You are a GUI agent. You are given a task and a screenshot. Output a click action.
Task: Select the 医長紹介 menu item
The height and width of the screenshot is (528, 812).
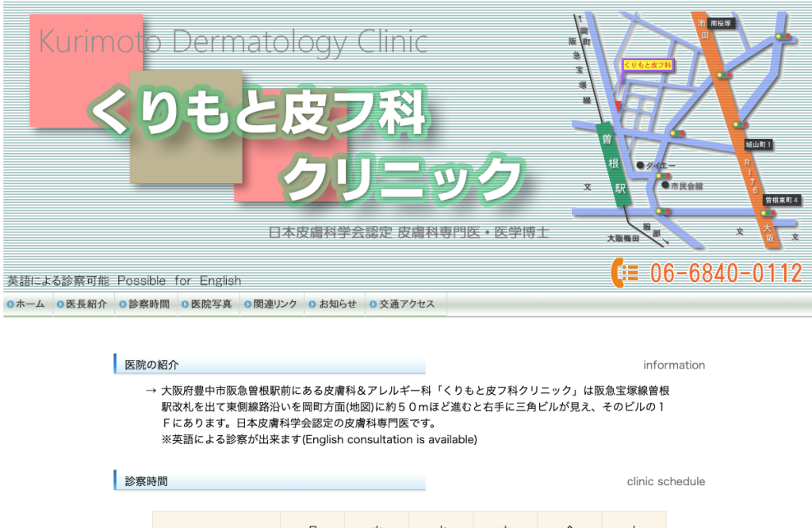(83, 304)
